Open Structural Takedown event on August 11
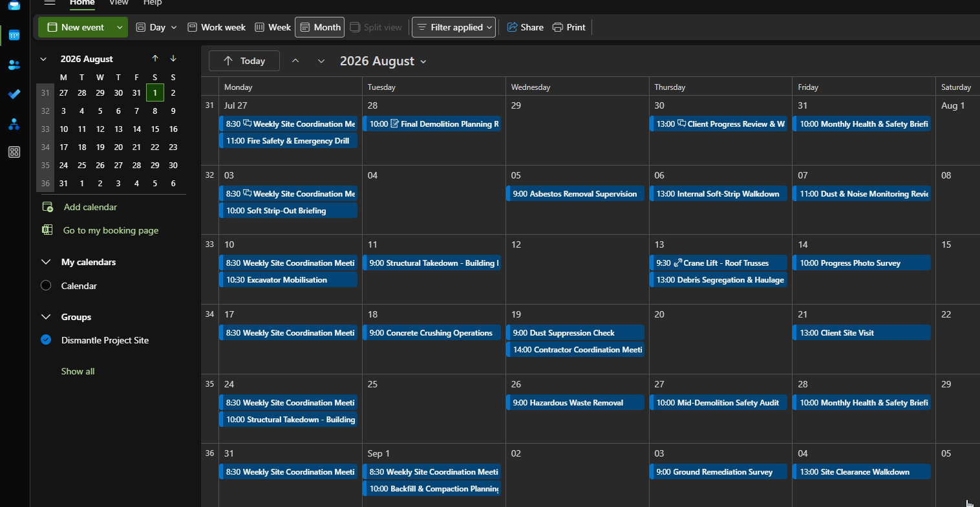 (432, 263)
